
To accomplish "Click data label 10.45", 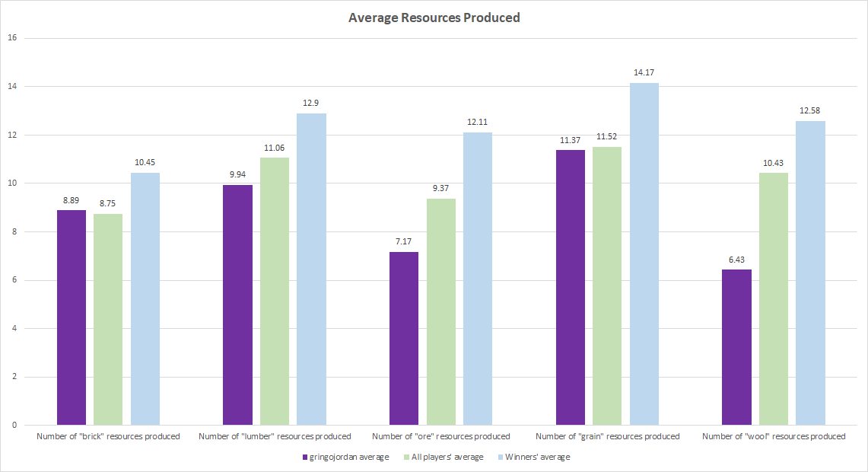I will pos(145,163).
